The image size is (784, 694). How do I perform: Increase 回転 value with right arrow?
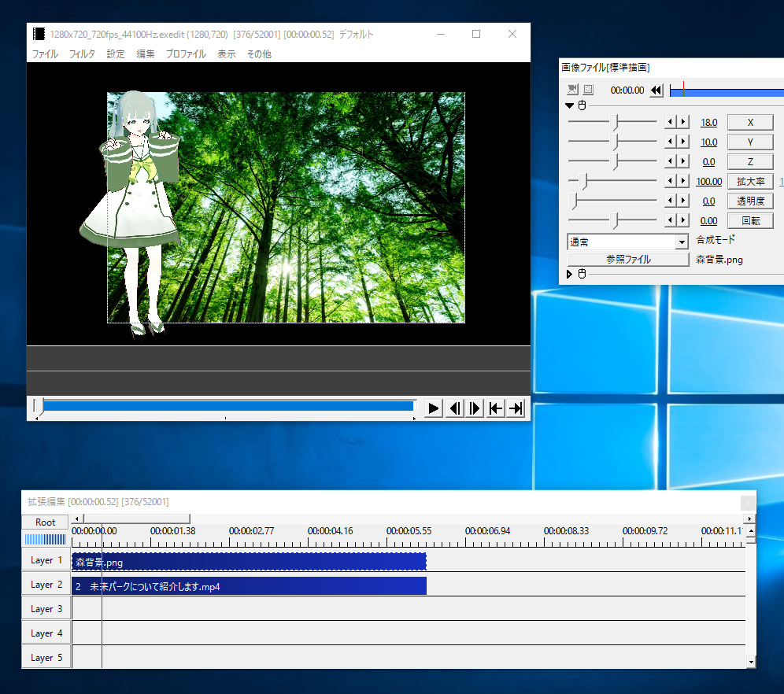point(683,220)
